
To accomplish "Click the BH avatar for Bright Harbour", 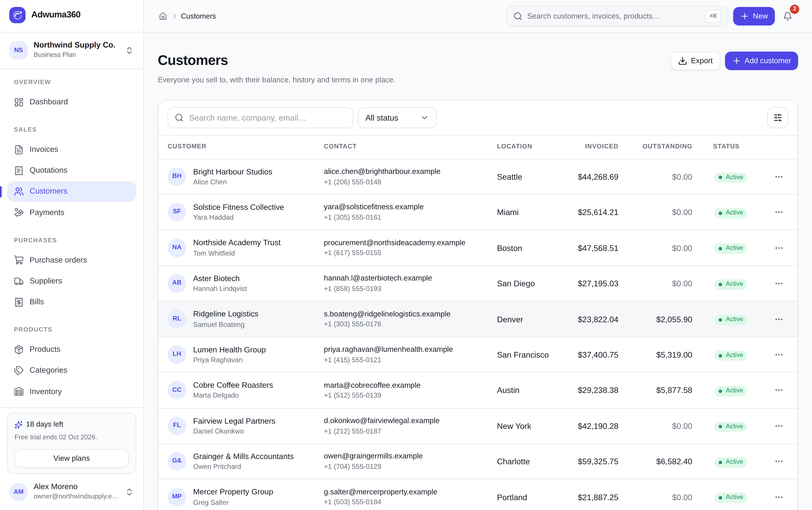I will click(x=177, y=176).
